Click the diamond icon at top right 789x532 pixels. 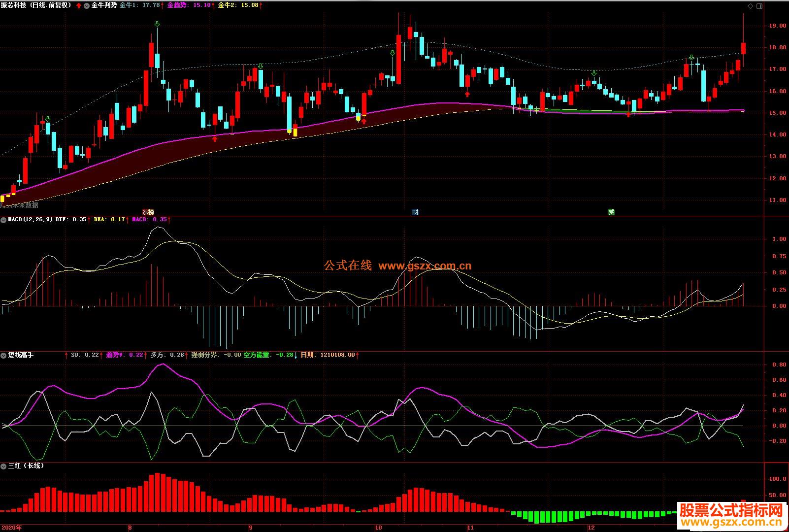pyautogui.click(x=751, y=6)
